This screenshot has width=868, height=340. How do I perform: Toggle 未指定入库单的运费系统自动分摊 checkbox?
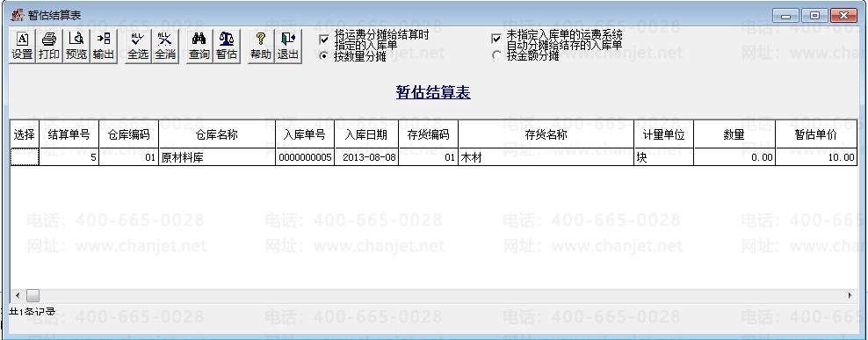point(496,39)
